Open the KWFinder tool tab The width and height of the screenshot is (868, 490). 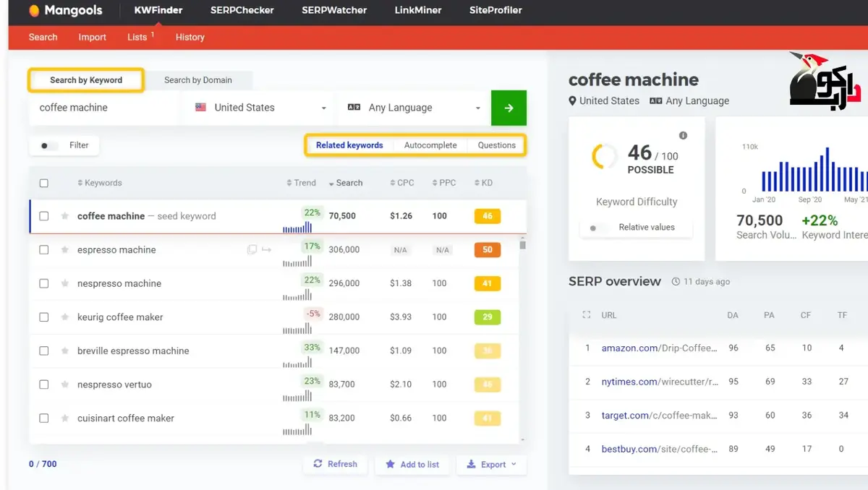(x=158, y=10)
